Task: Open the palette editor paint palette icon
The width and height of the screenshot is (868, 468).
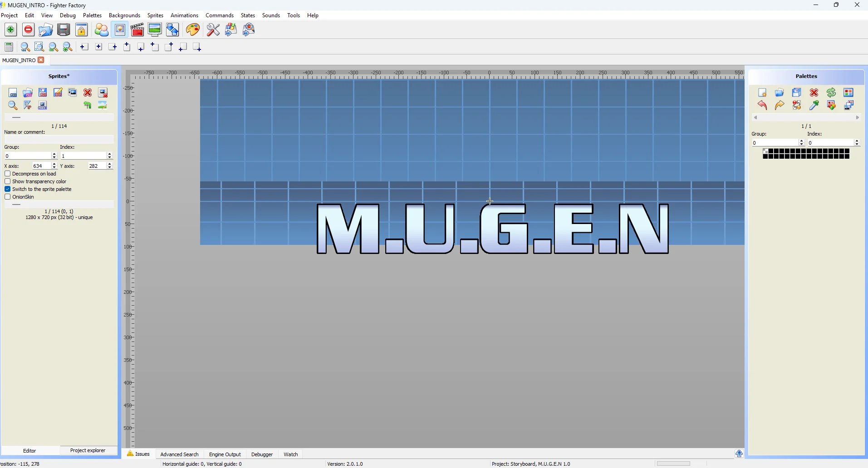Action: point(193,30)
